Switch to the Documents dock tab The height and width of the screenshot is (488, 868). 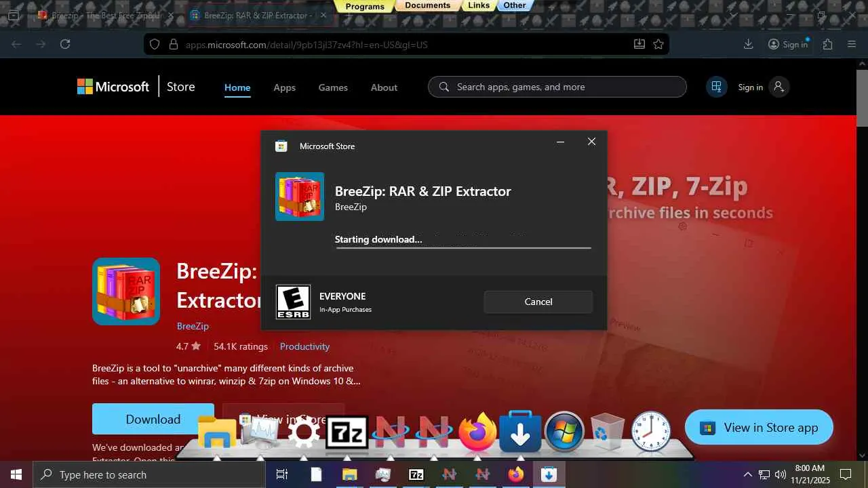point(427,5)
